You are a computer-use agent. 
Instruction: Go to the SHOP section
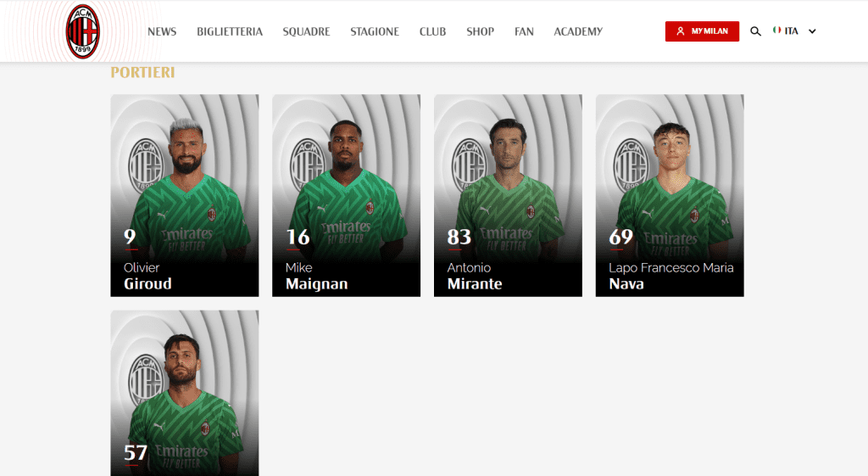click(480, 31)
